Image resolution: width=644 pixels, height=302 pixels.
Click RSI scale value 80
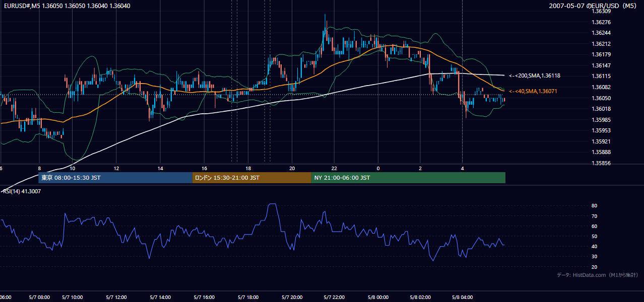(x=595, y=206)
